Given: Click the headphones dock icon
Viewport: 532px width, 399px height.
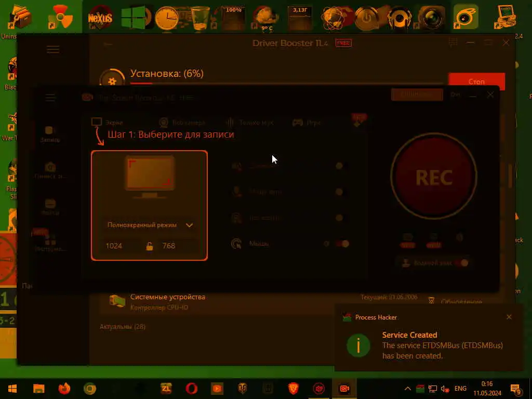Looking at the screenshot, I should [x=400, y=18].
